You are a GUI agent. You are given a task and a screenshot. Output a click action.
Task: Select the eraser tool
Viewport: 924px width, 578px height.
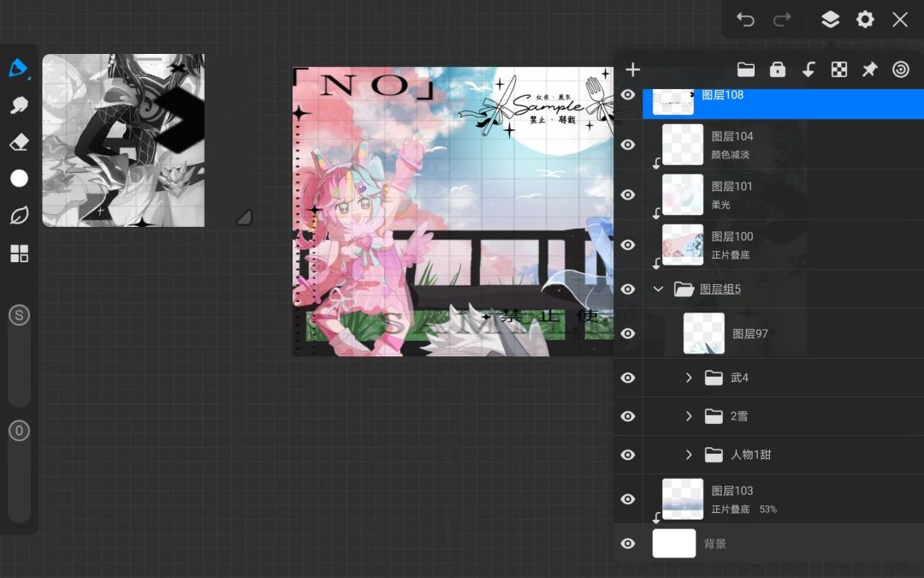(x=19, y=142)
